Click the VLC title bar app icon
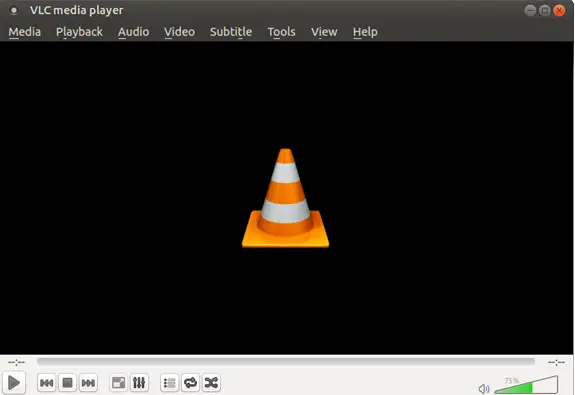 [x=14, y=10]
